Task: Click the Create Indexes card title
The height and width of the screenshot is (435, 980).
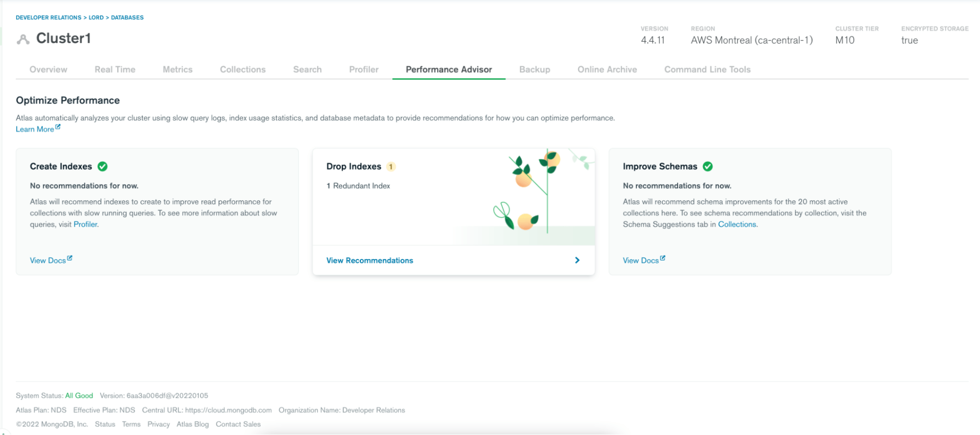Action: coord(61,167)
